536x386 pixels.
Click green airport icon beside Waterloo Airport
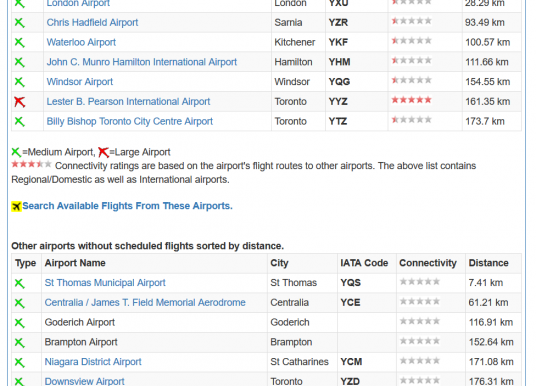tap(19, 42)
